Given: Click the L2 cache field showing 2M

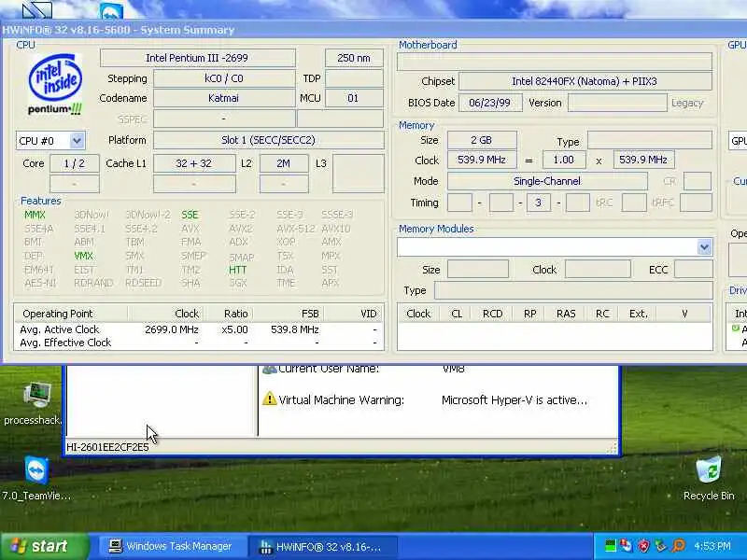Looking at the screenshot, I should 284,163.
